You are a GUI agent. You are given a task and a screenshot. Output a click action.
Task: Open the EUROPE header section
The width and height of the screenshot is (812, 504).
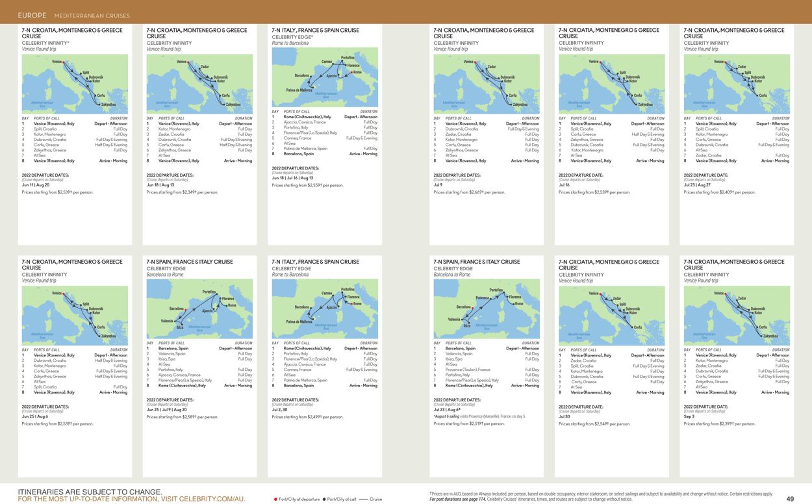[x=31, y=14]
